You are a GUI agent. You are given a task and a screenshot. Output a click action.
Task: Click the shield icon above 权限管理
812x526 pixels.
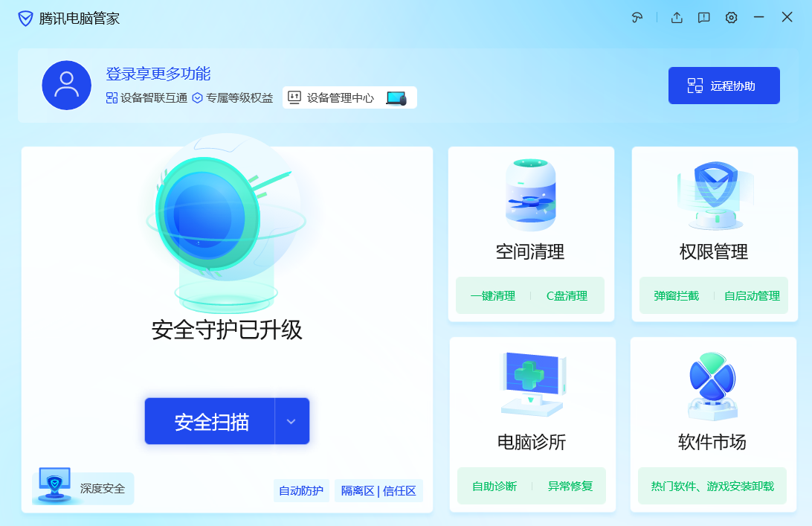pyautogui.click(x=713, y=193)
